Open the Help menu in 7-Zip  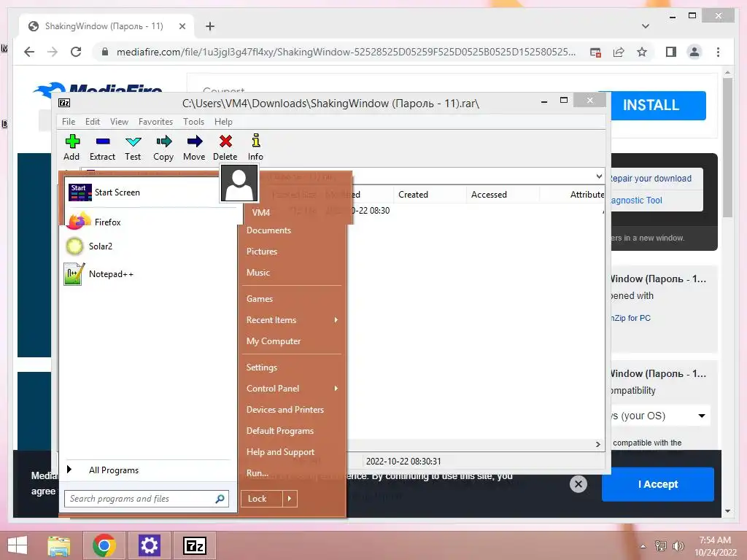(x=223, y=122)
